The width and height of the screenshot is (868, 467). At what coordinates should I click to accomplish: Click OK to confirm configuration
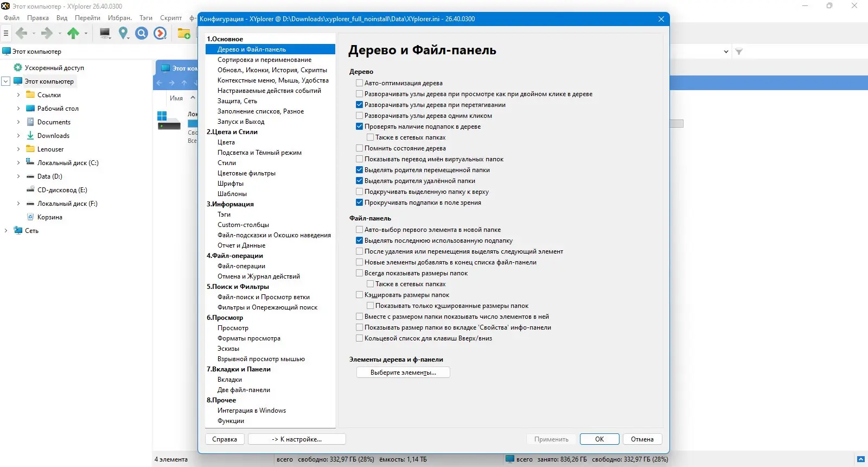click(x=599, y=439)
